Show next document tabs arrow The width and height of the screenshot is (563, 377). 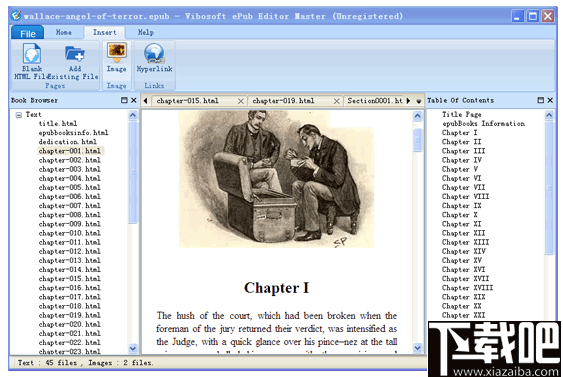[408, 101]
